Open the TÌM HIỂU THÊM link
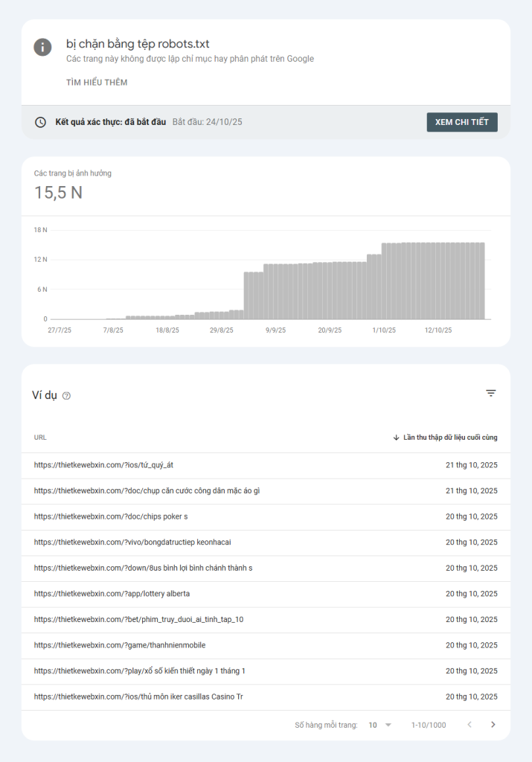This screenshot has width=532, height=762. pyautogui.click(x=97, y=83)
